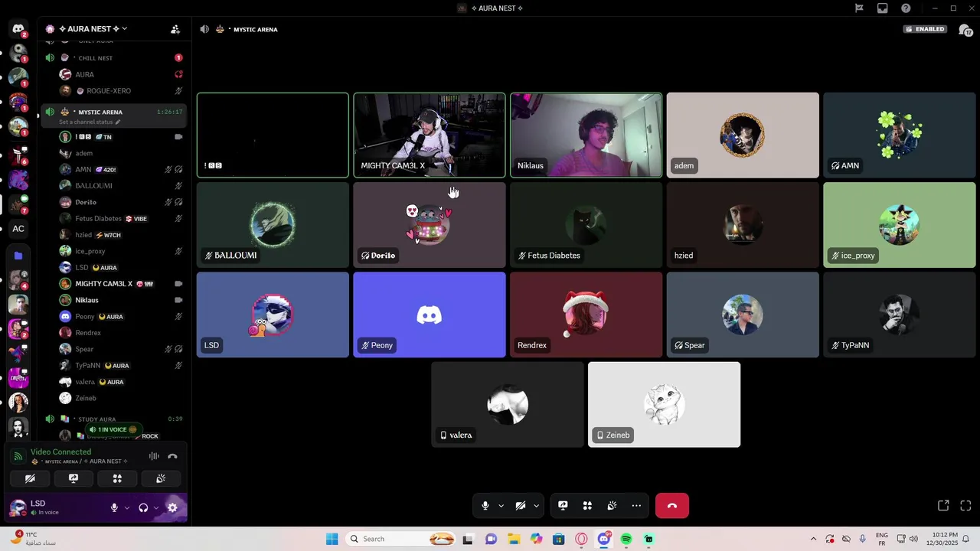Image resolution: width=980 pixels, height=551 pixels.
Task: Open the inbox icon in title bar
Action: (883, 8)
